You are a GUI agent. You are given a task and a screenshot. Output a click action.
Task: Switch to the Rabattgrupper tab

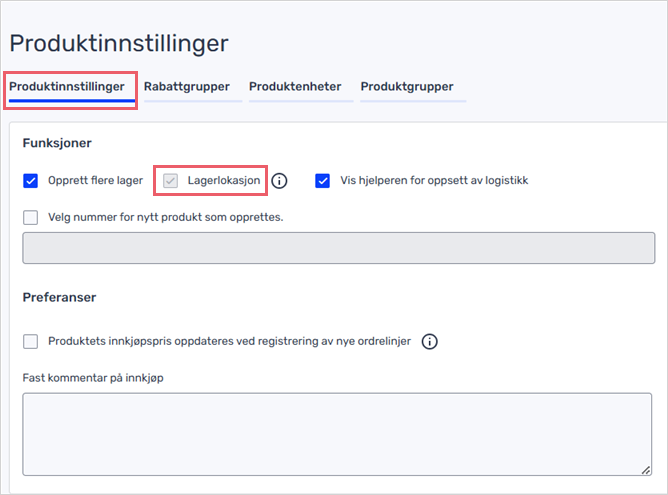pos(187,87)
